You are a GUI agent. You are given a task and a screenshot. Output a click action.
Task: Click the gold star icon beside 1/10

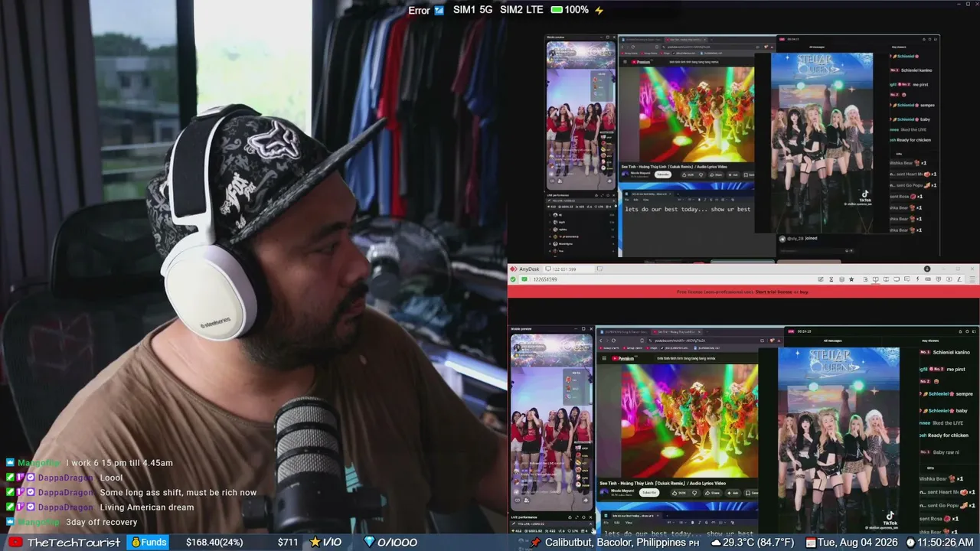click(x=315, y=543)
